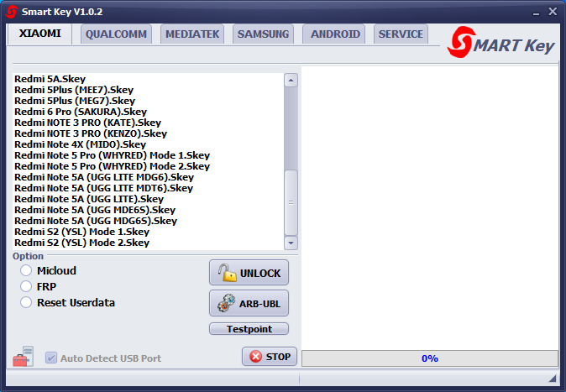Screen dimensions: 566x392
Task: Click the ARB-UBL button
Action: click(249, 303)
